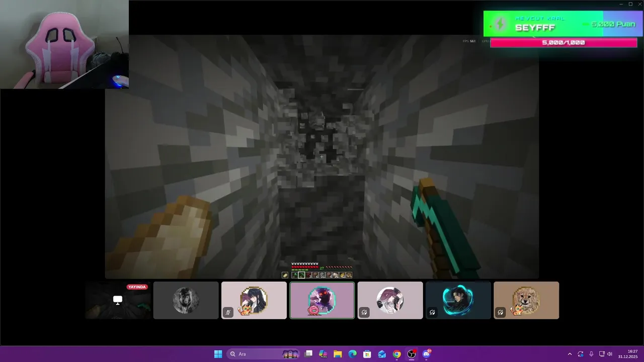The height and width of the screenshot is (362, 644).
Task: Open Microsoft Store from the taskbar
Action: [367, 354]
